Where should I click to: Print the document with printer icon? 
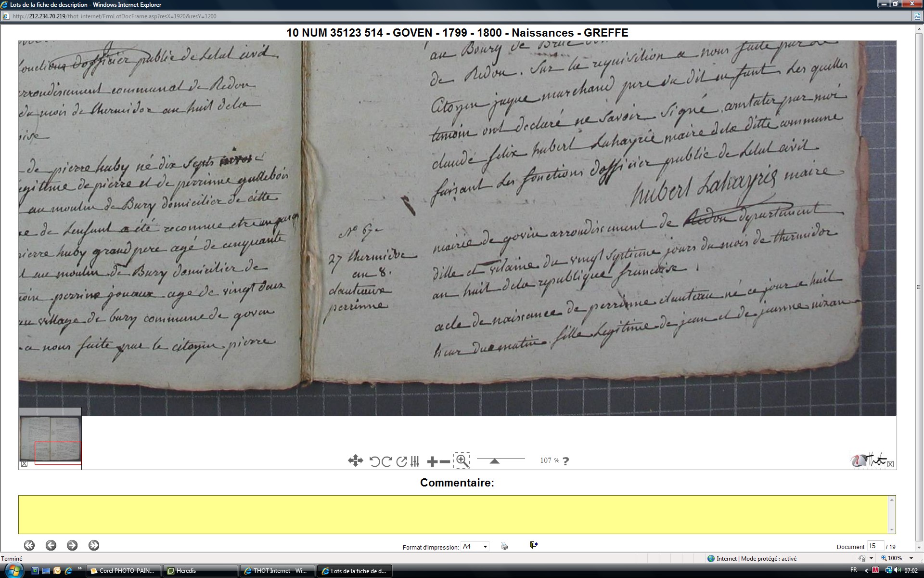pos(504,546)
